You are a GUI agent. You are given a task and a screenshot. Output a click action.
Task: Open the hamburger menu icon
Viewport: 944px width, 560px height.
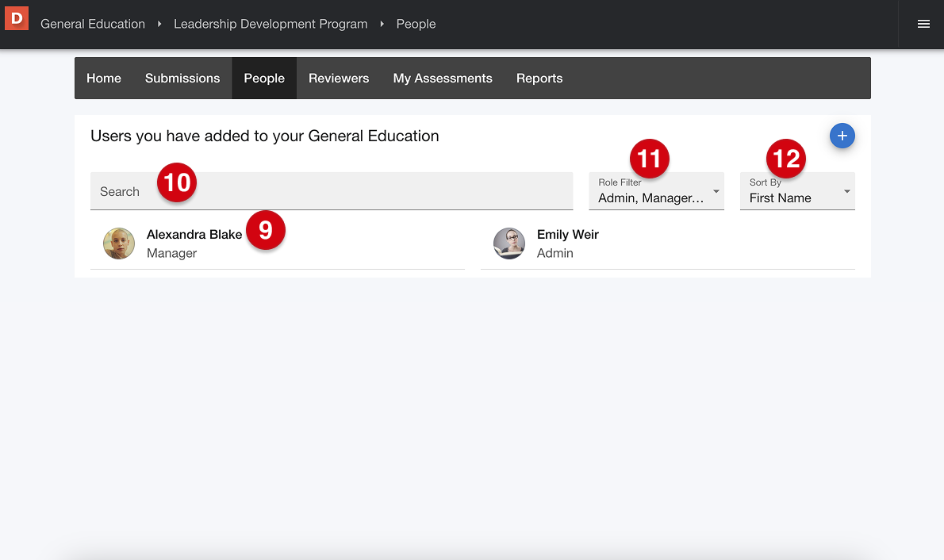click(x=923, y=24)
